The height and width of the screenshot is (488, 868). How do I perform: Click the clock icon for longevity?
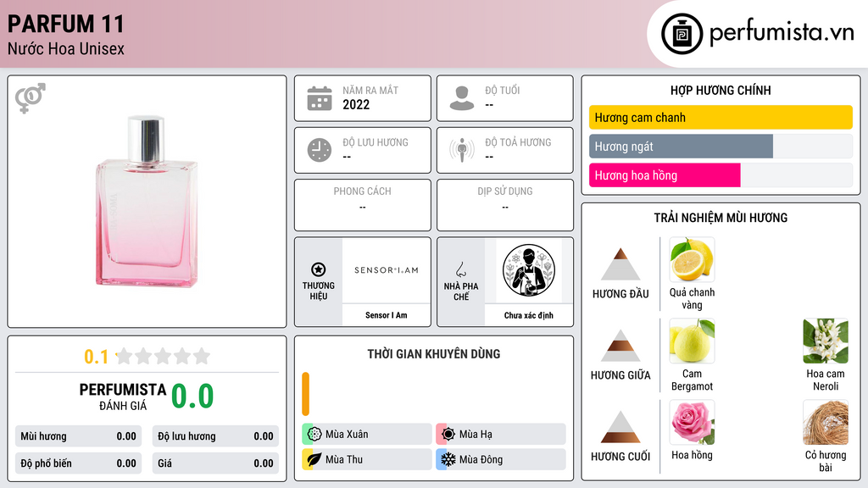(x=320, y=150)
